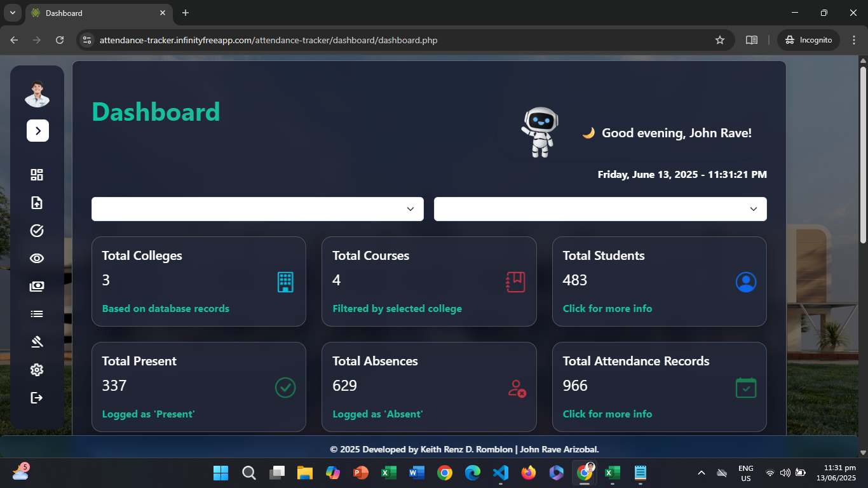Go back with the browser back arrow
Viewport: 868px width, 488px height.
[14, 40]
